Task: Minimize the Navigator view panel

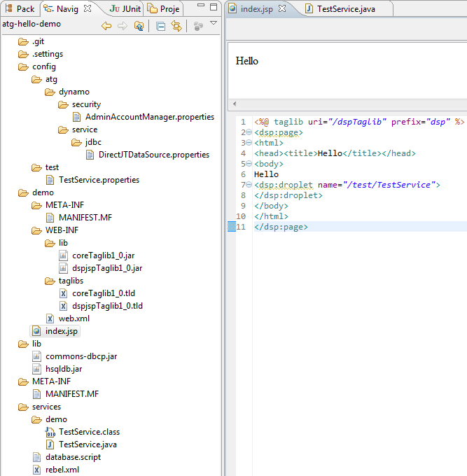Action: [x=201, y=5]
